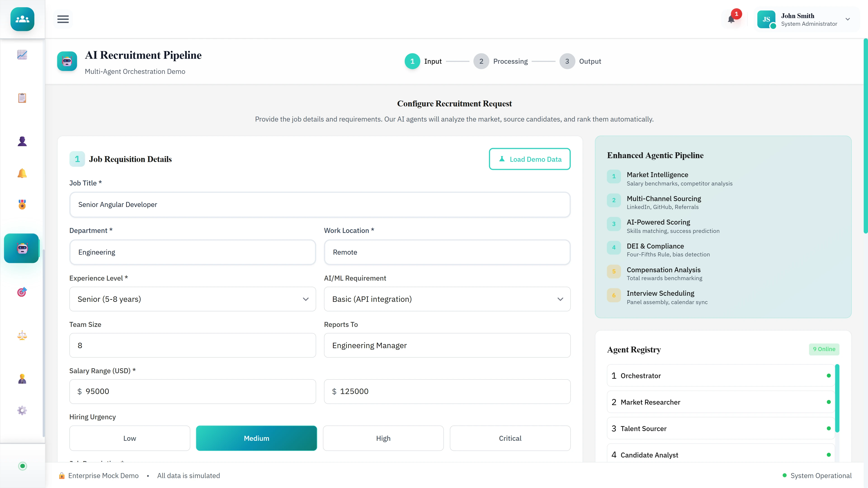Select the clipboard icon in sidebar
Image resolution: width=868 pixels, height=488 pixels.
click(x=22, y=98)
